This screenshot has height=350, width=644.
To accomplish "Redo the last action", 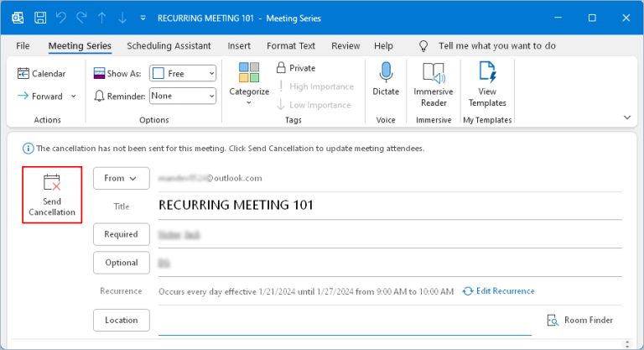I will tap(81, 18).
